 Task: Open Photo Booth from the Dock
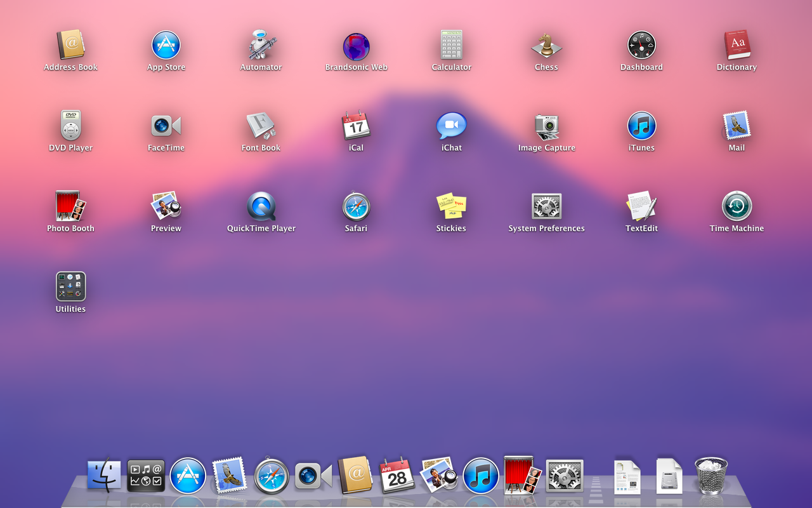pyautogui.click(x=523, y=475)
